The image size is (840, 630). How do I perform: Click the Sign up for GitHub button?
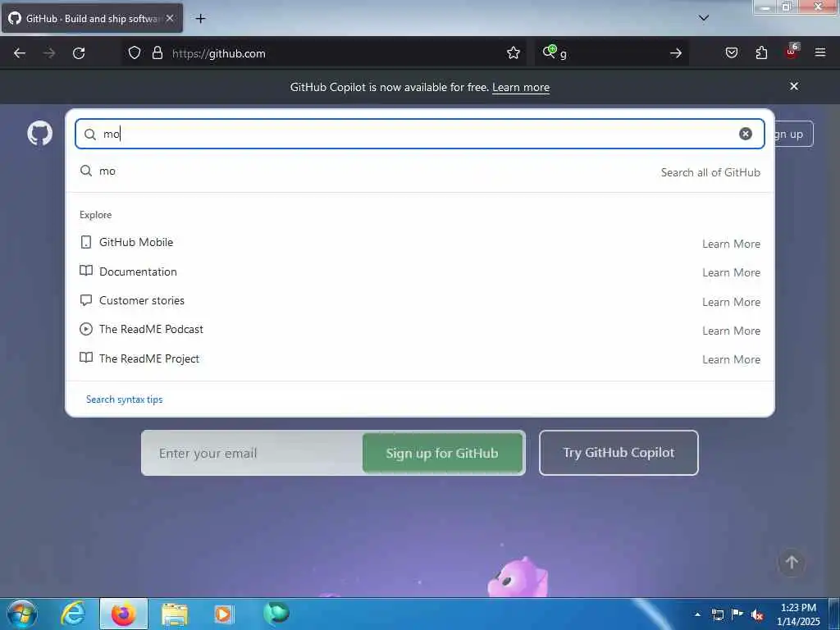tap(442, 453)
